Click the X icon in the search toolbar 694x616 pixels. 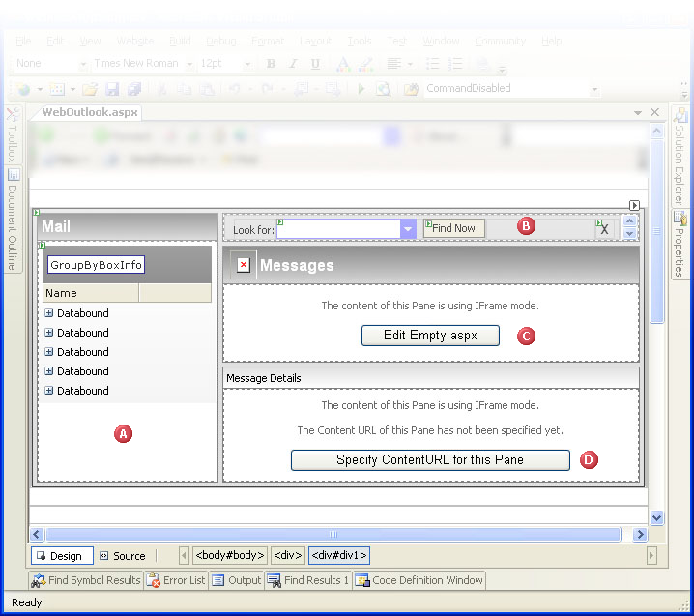point(604,228)
